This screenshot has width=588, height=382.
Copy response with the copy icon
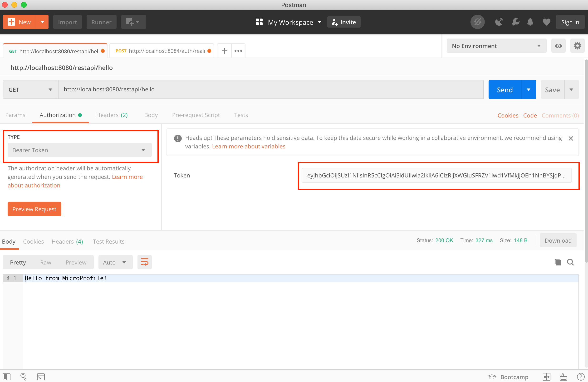point(558,262)
